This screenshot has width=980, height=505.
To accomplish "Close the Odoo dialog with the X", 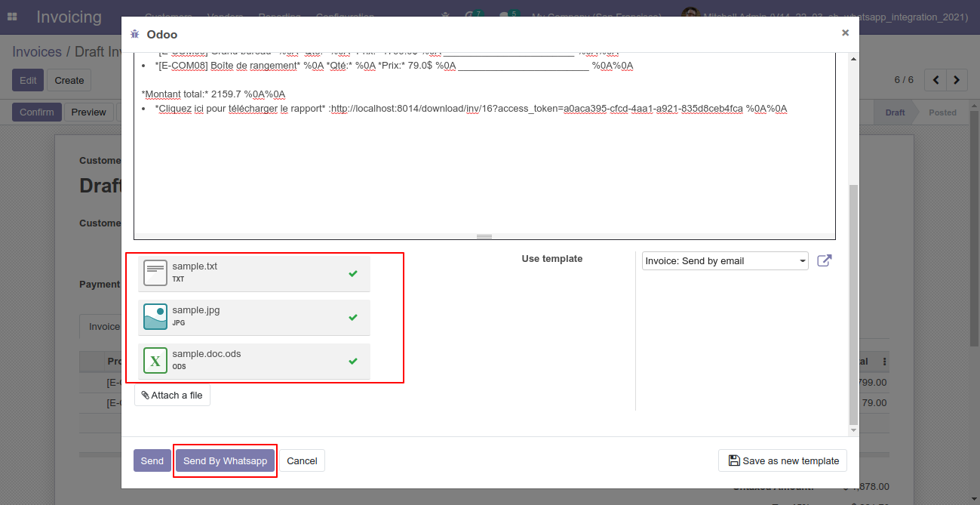I will click(845, 32).
